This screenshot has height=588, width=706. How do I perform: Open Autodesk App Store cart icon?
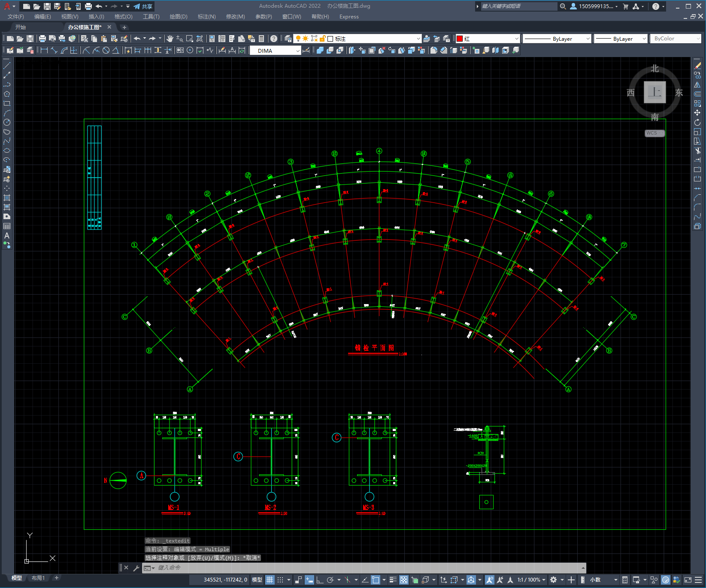coord(626,6)
